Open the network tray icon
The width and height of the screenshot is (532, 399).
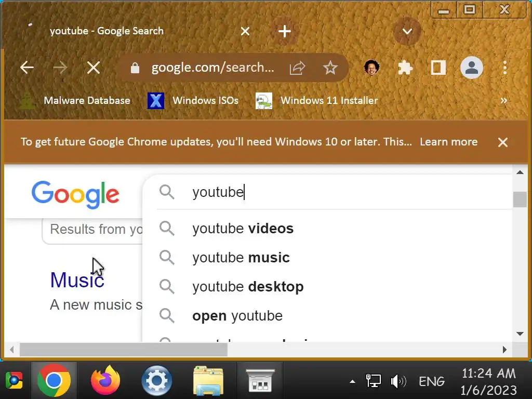tap(373, 381)
